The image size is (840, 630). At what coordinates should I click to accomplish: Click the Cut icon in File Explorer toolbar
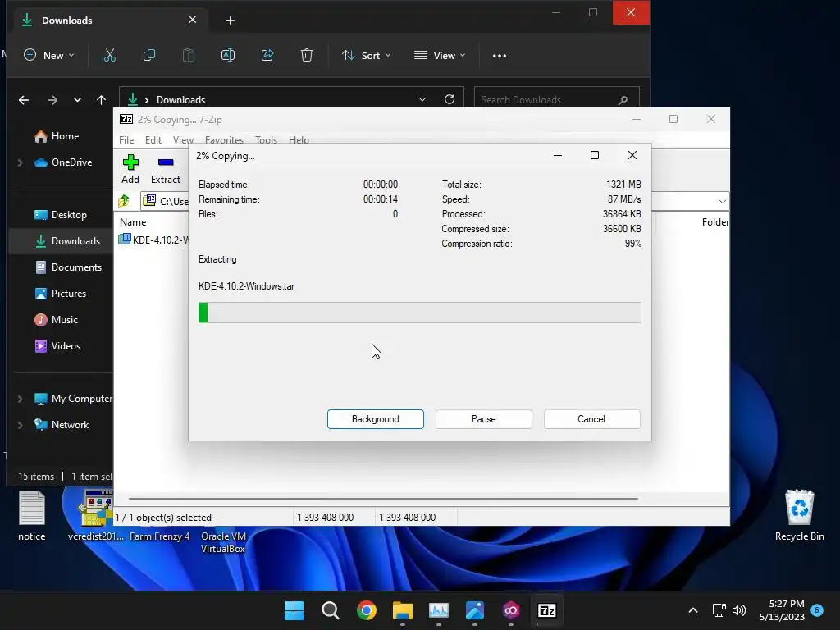[x=110, y=55]
